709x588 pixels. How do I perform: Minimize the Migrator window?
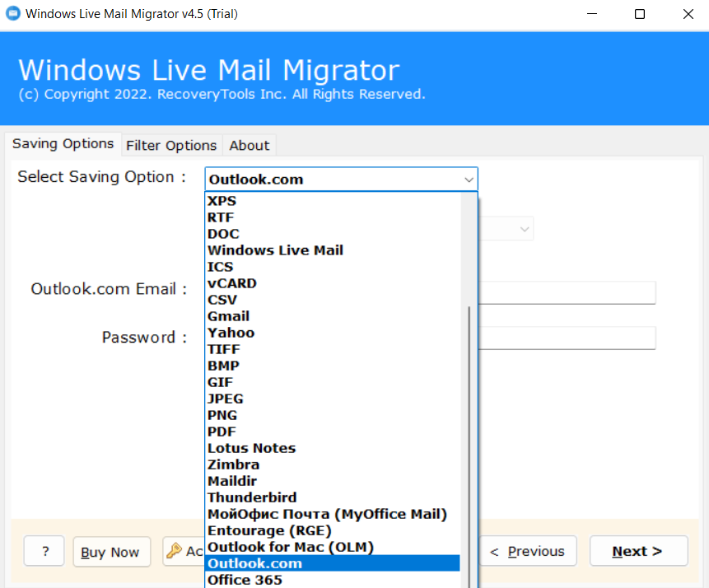click(x=592, y=14)
